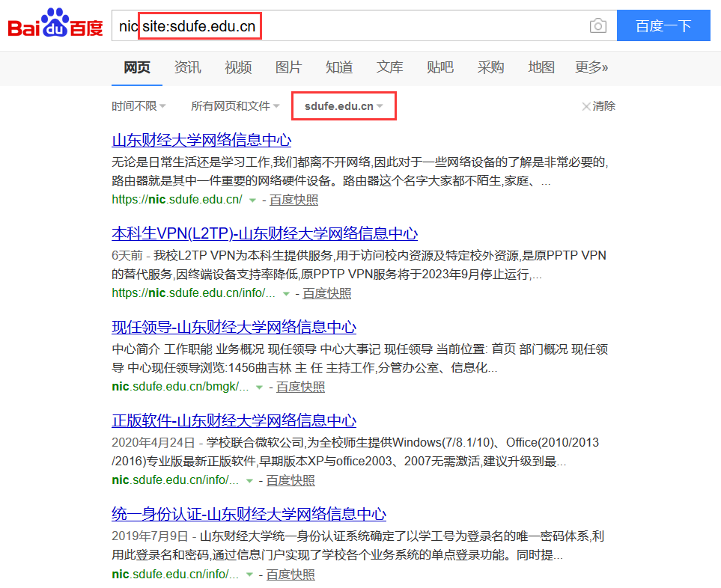Expand the green arrow beside https://nic.sdufe.edu.cn/
Viewport: 721px width, 588px height.
(x=252, y=200)
